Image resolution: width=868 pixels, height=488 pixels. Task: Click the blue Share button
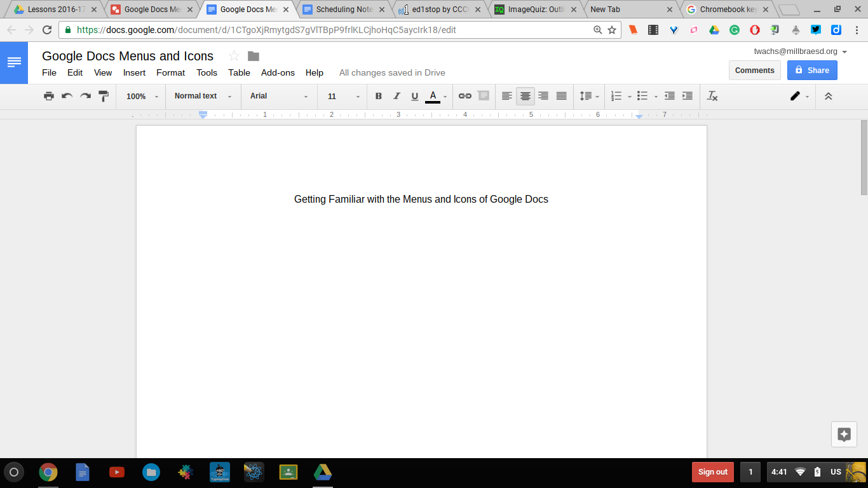click(812, 71)
